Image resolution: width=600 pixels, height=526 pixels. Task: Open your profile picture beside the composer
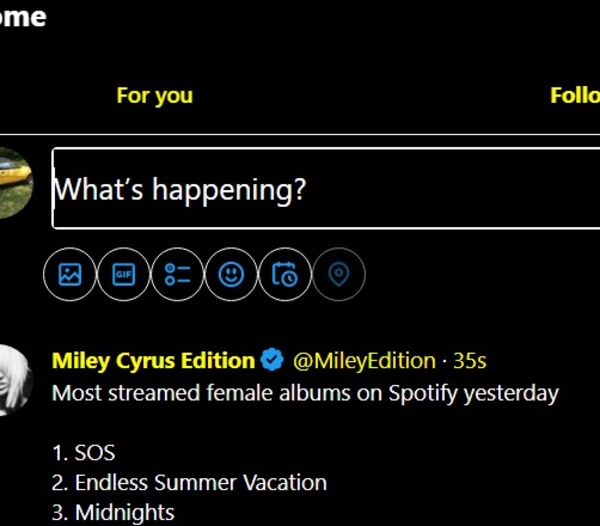tap(18, 183)
